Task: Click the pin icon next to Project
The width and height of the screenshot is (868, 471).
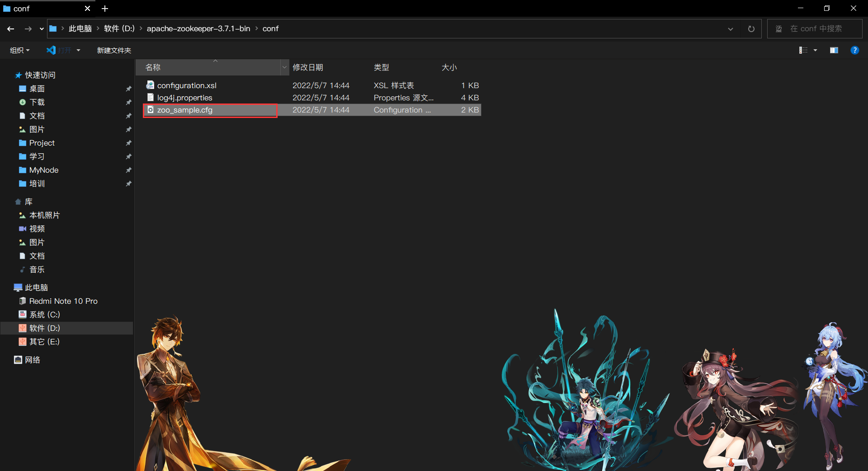Action: click(x=128, y=143)
